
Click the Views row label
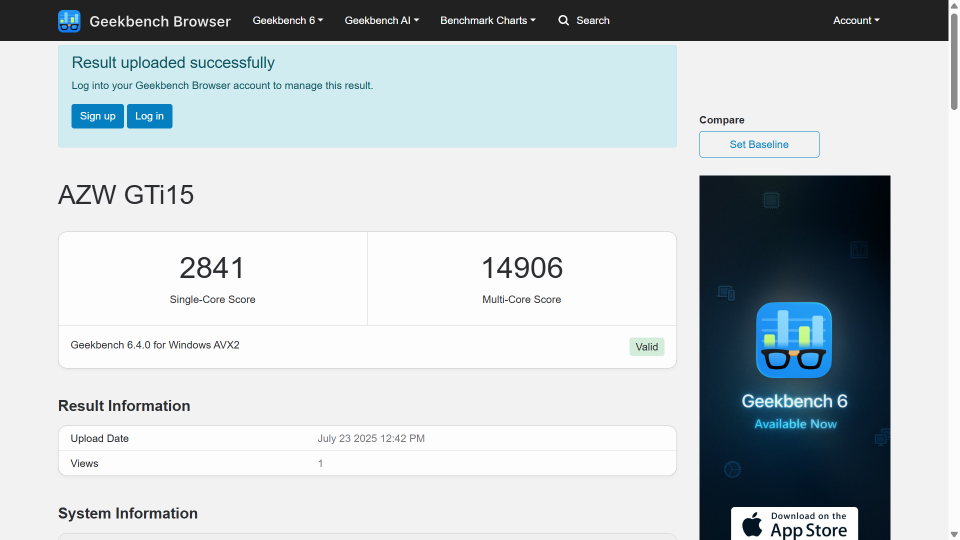84,463
